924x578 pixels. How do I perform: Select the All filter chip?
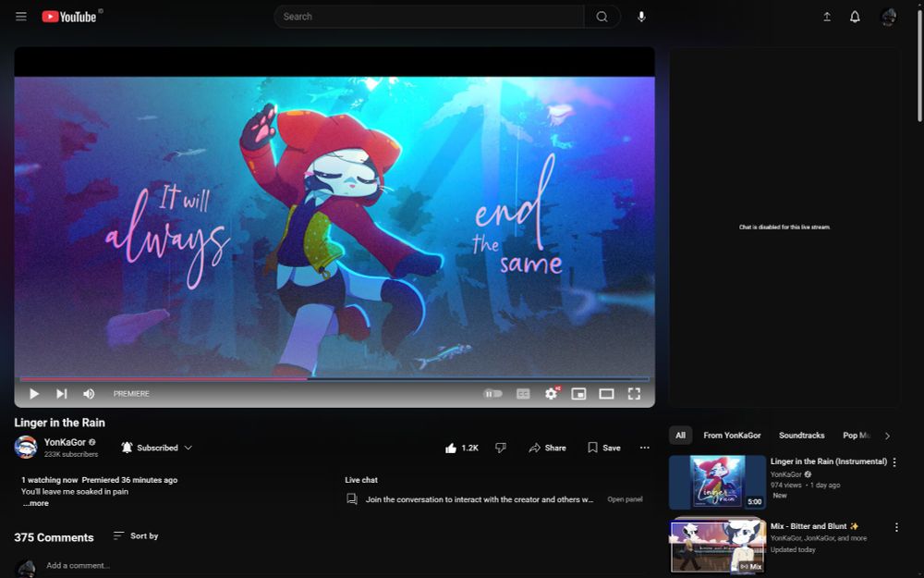click(x=680, y=436)
